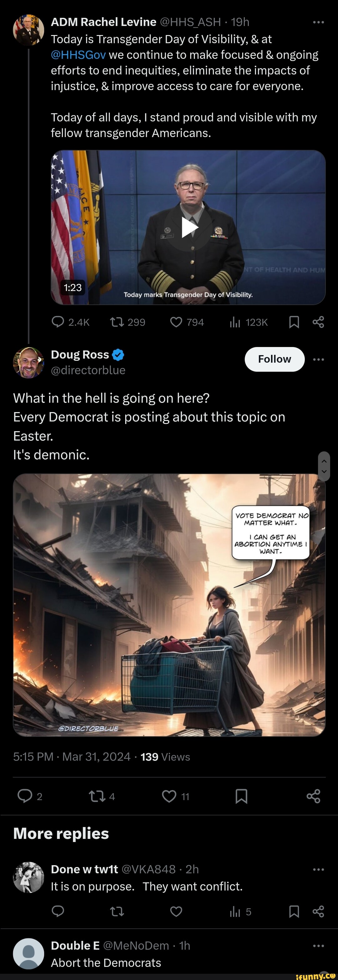Open more options on Rachel Levine's post
Screen dimensions: 338x980
318,23
